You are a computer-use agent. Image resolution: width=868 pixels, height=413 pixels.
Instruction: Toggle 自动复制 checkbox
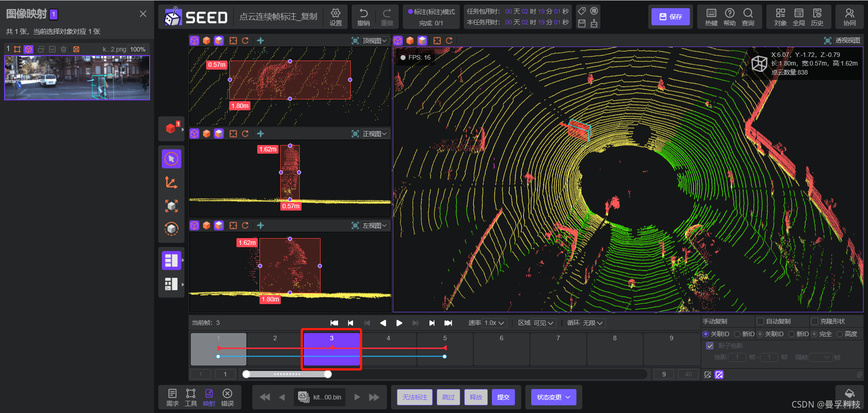click(760, 321)
